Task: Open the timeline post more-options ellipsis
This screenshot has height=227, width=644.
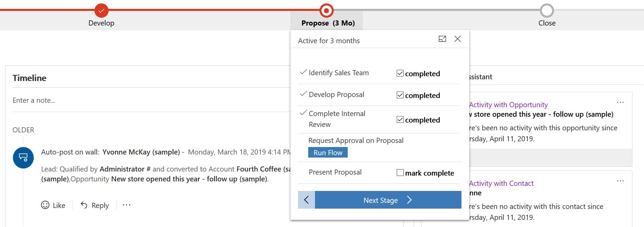Action: [126, 205]
